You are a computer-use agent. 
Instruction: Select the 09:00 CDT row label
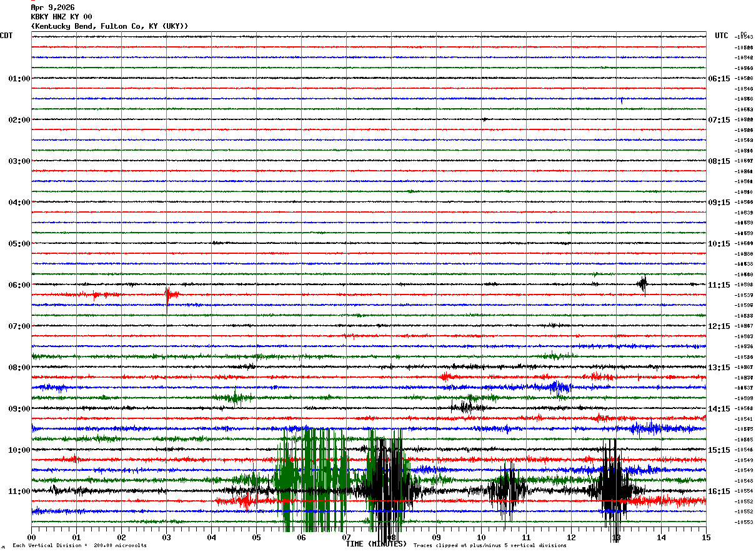point(19,409)
